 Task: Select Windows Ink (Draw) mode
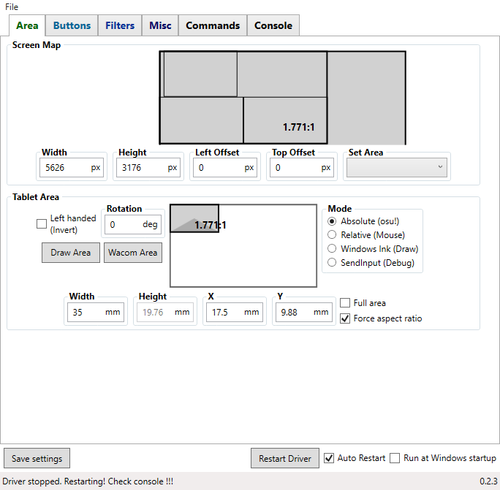[332, 249]
